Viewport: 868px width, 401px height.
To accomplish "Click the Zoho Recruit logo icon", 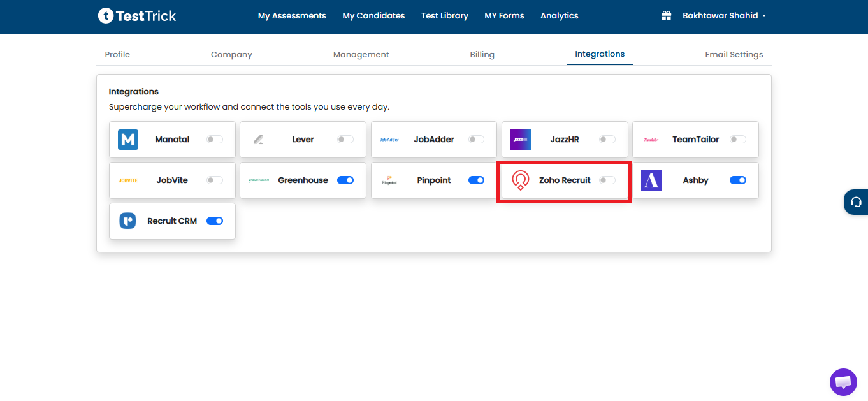I will click(521, 180).
